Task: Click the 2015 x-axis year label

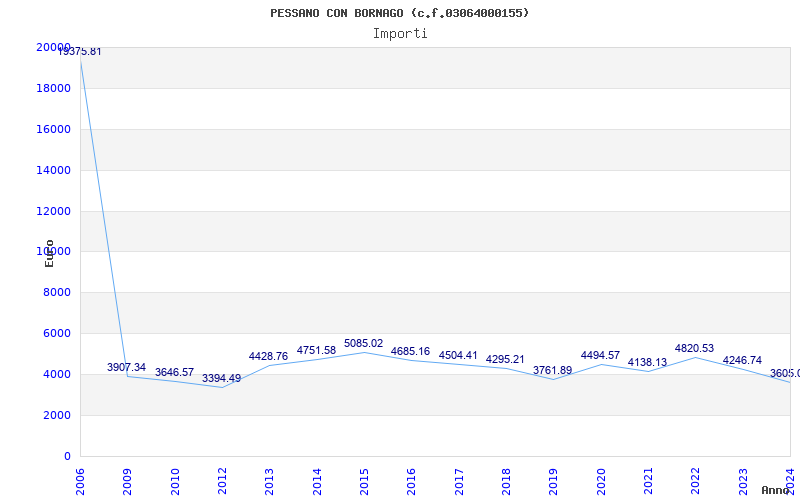Action: click(364, 481)
